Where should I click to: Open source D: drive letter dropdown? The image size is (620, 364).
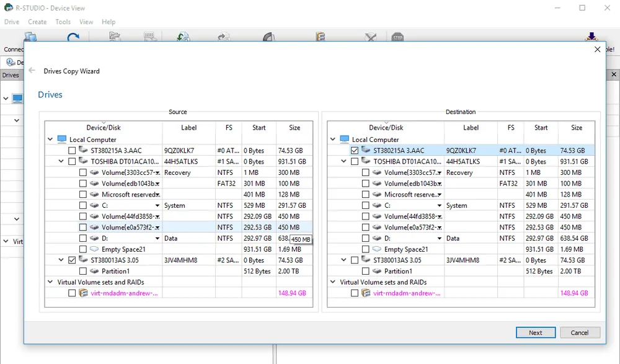pos(157,238)
